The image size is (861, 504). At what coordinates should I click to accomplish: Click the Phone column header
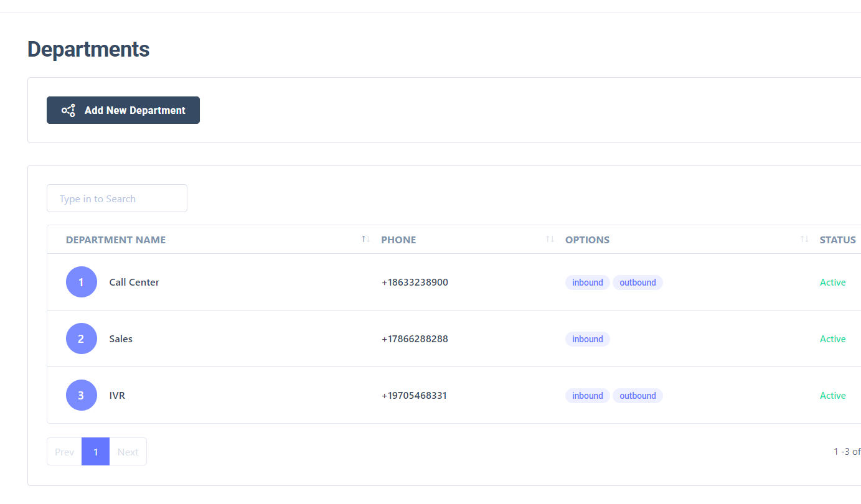[x=398, y=240]
